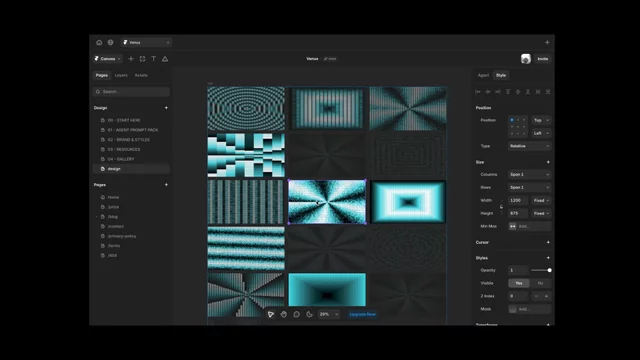Select the triangle vector tool

coord(165,59)
